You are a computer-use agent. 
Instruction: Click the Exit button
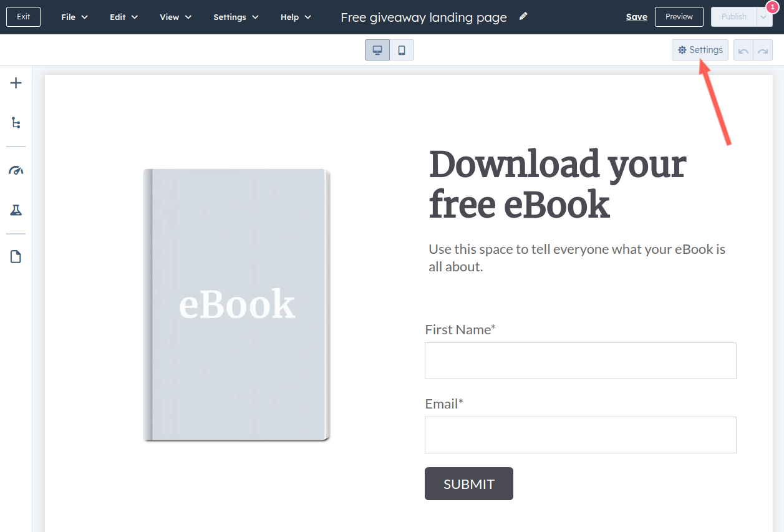pos(23,17)
